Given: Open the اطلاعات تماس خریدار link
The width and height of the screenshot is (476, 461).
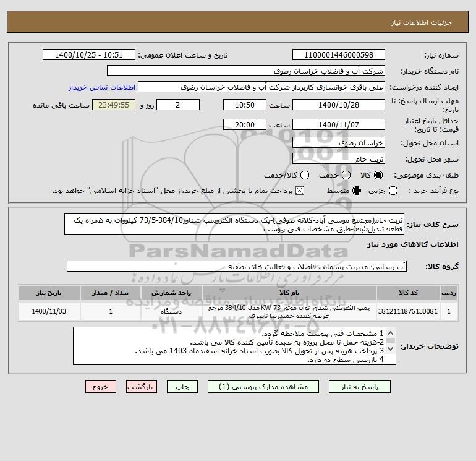Looking at the screenshot, I should 102,87.
